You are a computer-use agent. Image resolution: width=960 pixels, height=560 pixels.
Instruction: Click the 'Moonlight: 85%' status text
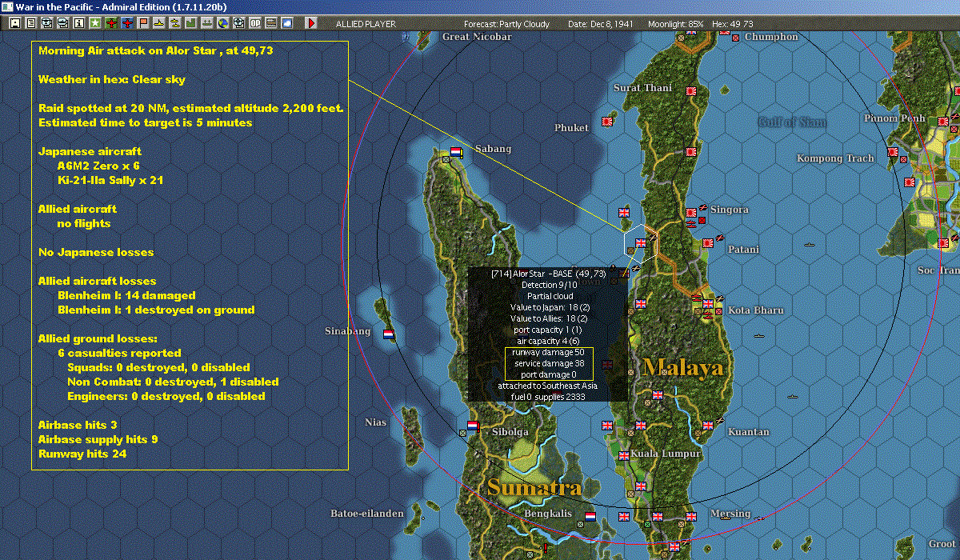pos(676,24)
